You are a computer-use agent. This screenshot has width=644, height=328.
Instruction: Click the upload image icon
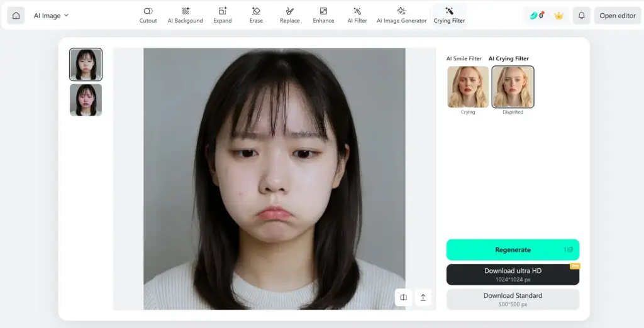click(423, 298)
